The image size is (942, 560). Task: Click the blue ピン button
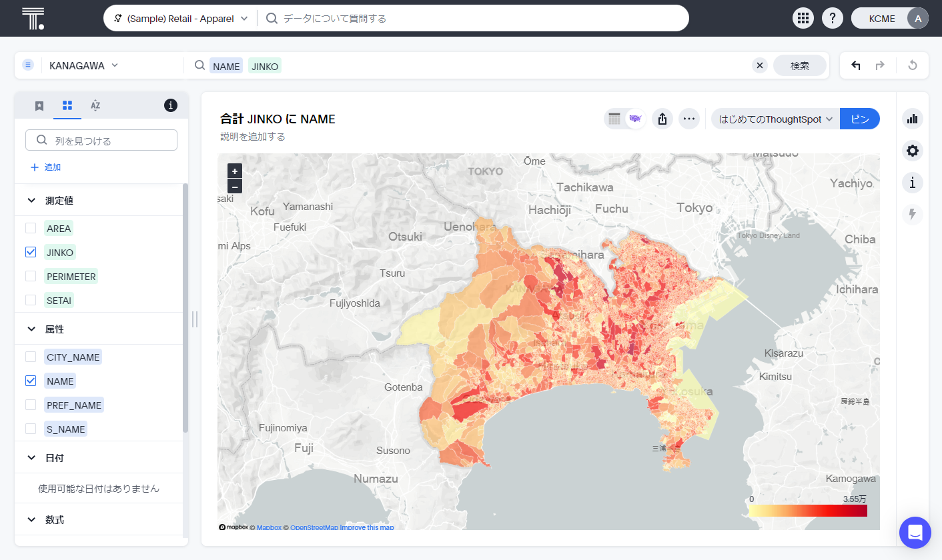859,119
